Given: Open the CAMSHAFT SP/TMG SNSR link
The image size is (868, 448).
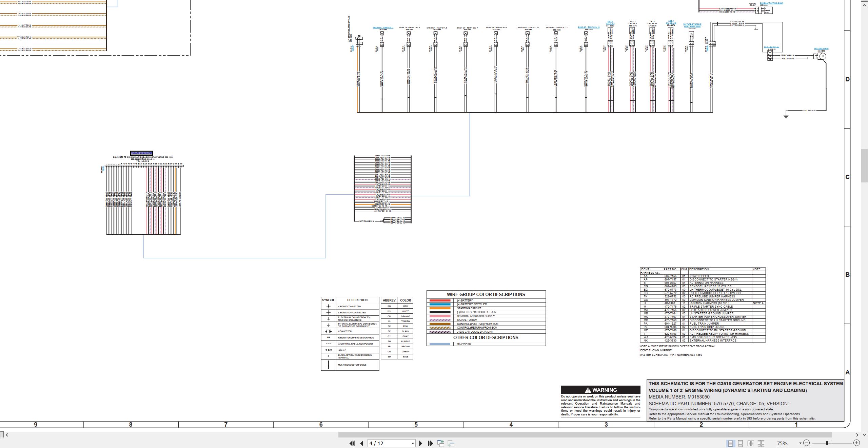Looking at the screenshot, I should pyautogui.click(x=771, y=3).
